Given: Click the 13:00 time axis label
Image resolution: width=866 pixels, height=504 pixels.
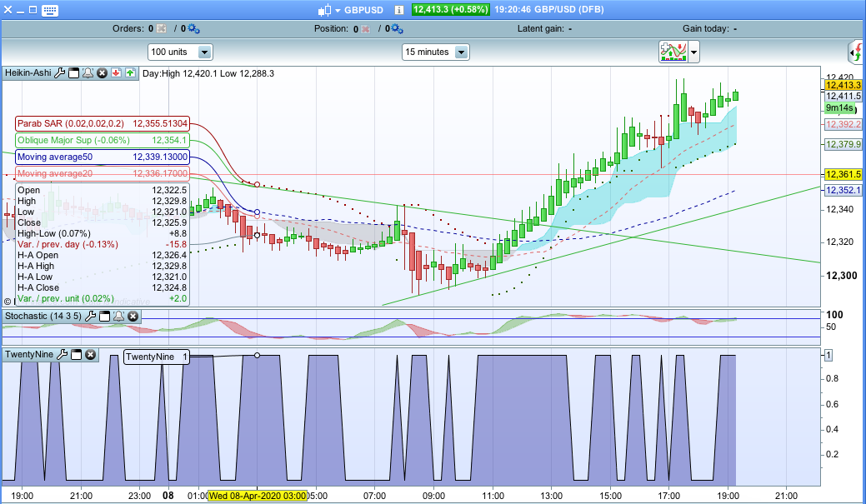Looking at the screenshot, I should tap(551, 496).
